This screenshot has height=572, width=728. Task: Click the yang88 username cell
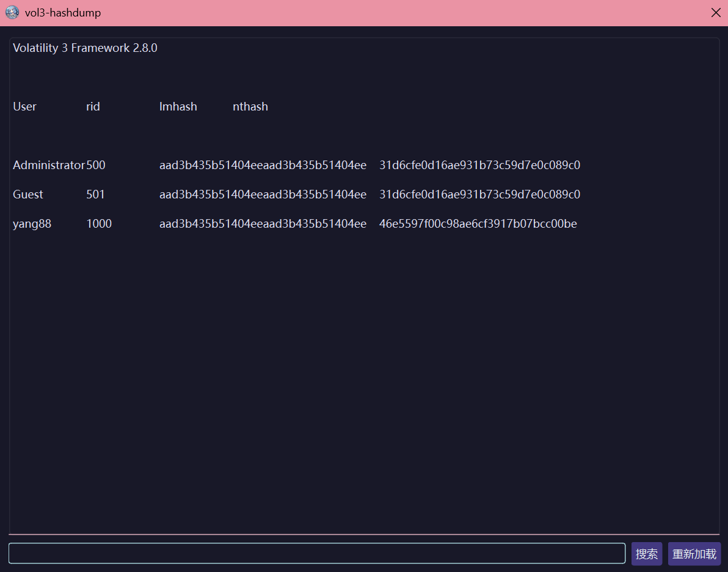click(x=32, y=224)
